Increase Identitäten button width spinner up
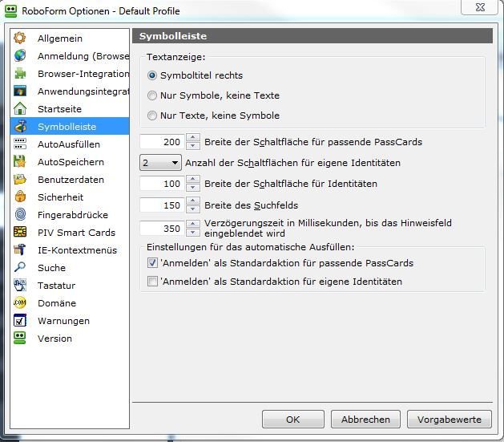The height and width of the screenshot is (442, 504). [x=193, y=179]
